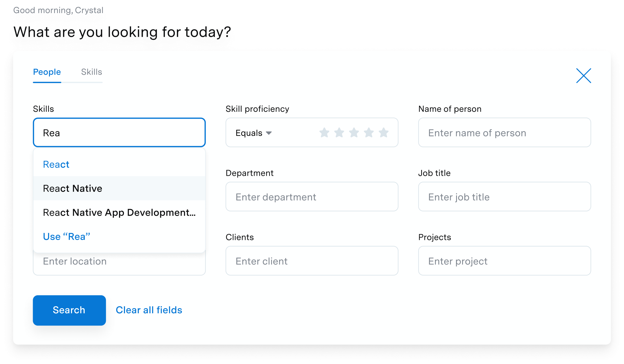Close the search panel with the X icon
Screen dimensions: 624x364
pos(584,76)
